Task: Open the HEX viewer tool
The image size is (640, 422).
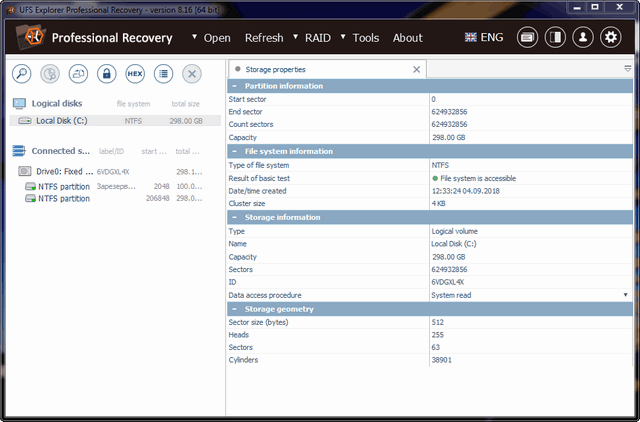Action: [135, 74]
